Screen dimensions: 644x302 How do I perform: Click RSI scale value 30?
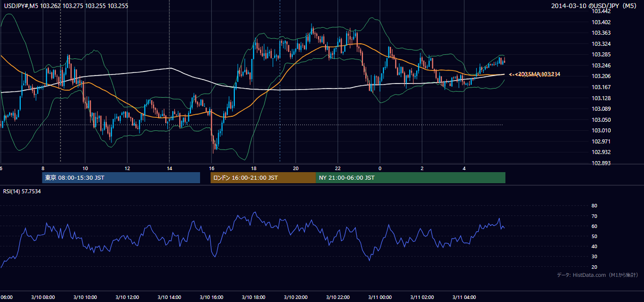(594, 257)
